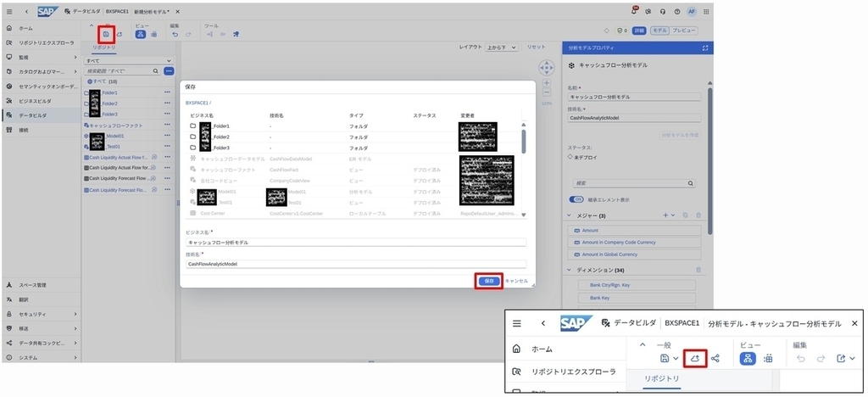Click the technical name field in the dialog

point(356,265)
